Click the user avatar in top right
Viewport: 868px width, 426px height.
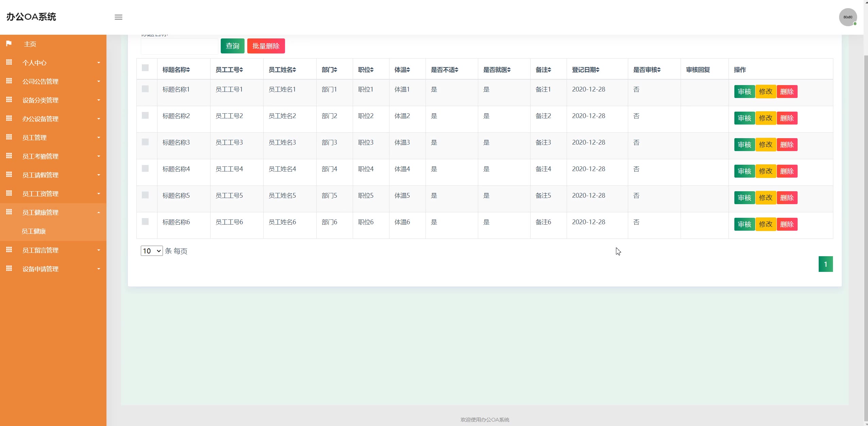(847, 17)
